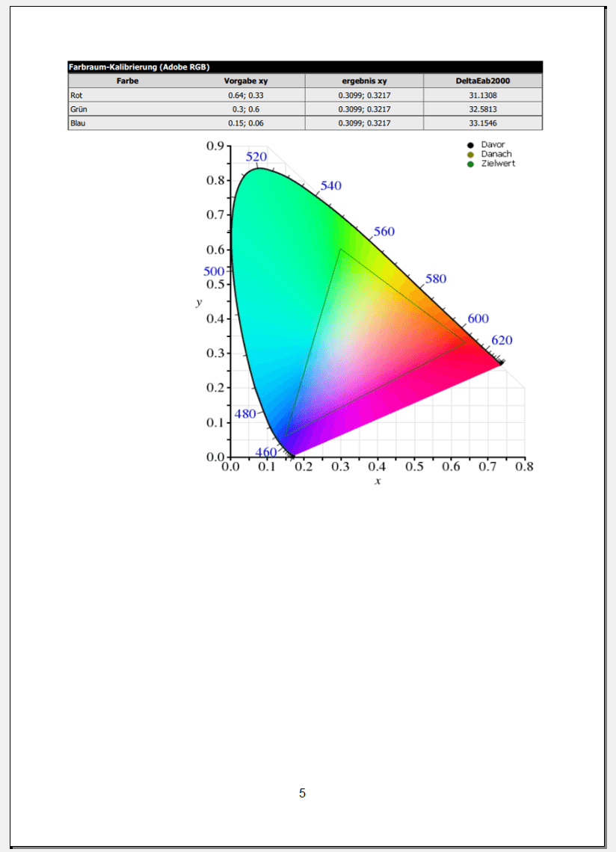Click the Rot row label
The height and width of the screenshot is (852, 616).
tap(76, 95)
